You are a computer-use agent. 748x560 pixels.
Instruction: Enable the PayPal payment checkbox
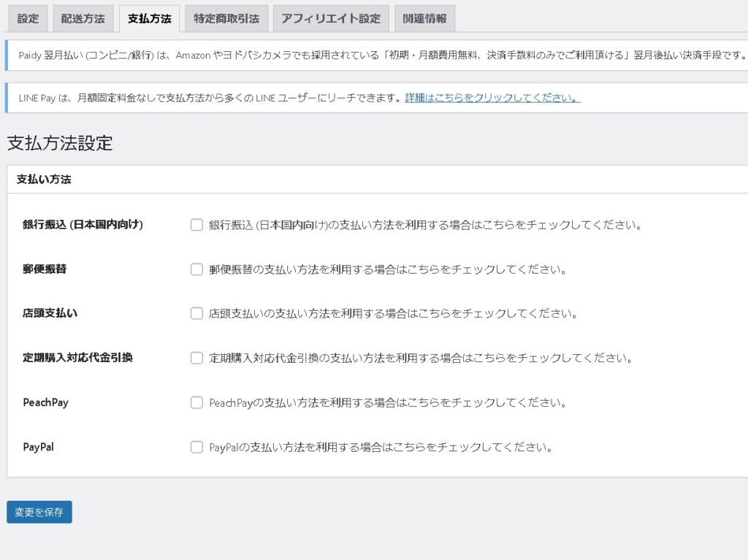[x=196, y=447]
